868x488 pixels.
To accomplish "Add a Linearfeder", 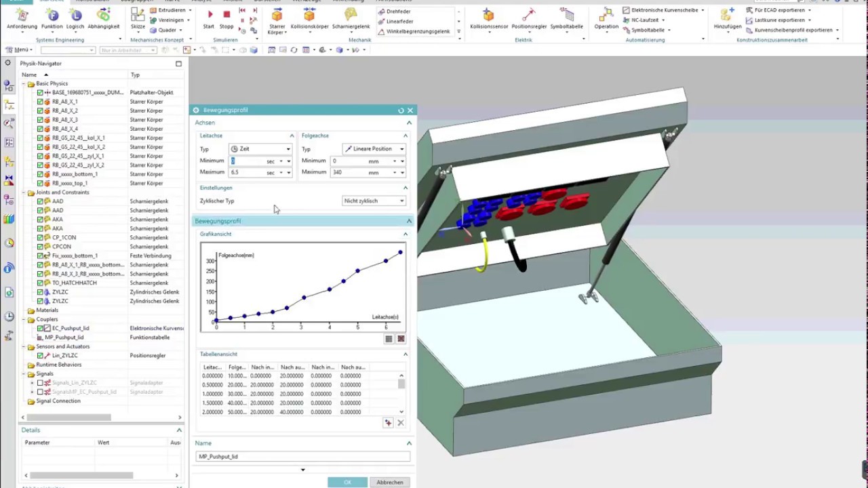I will (395, 21).
